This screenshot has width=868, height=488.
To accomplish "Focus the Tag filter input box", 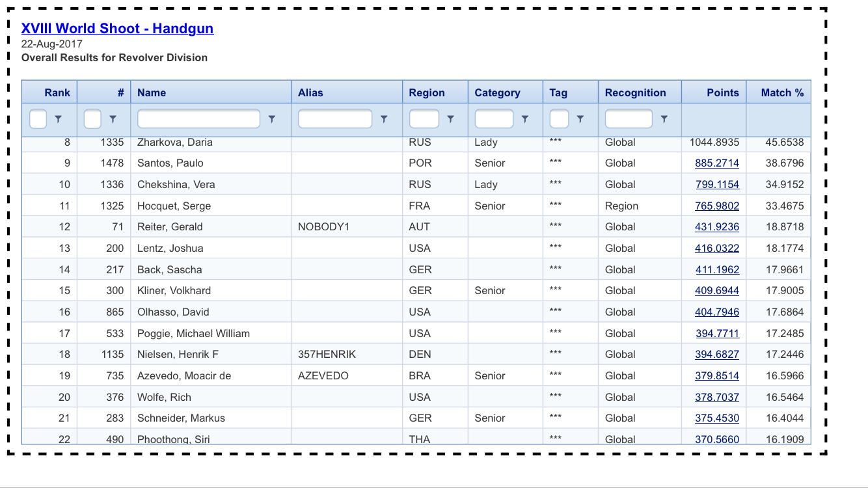I will click(559, 119).
